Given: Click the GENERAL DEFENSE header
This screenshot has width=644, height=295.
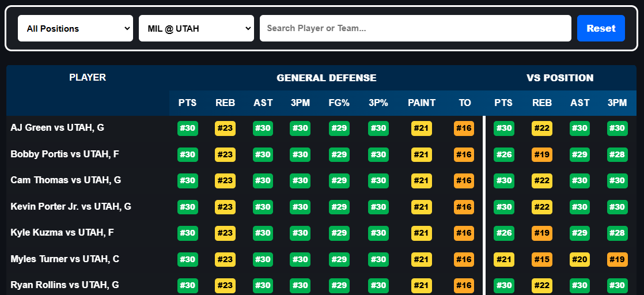Looking at the screenshot, I should [327, 78].
